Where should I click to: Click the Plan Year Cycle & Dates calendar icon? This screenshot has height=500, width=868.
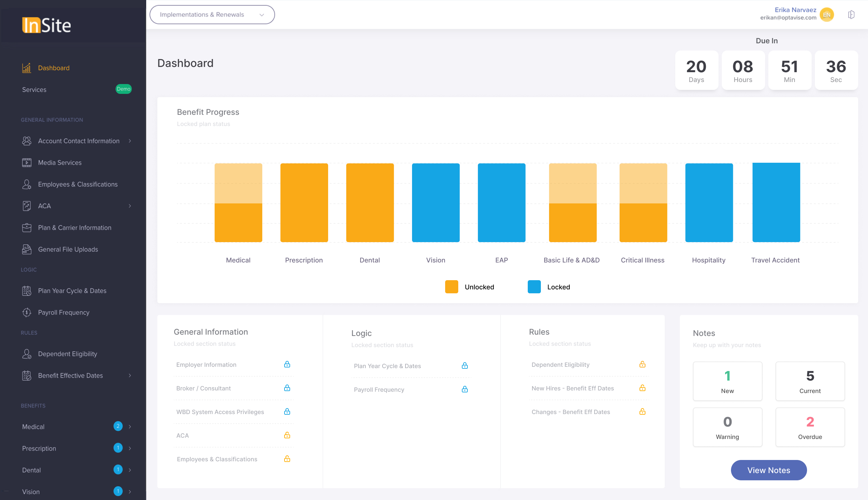click(27, 291)
